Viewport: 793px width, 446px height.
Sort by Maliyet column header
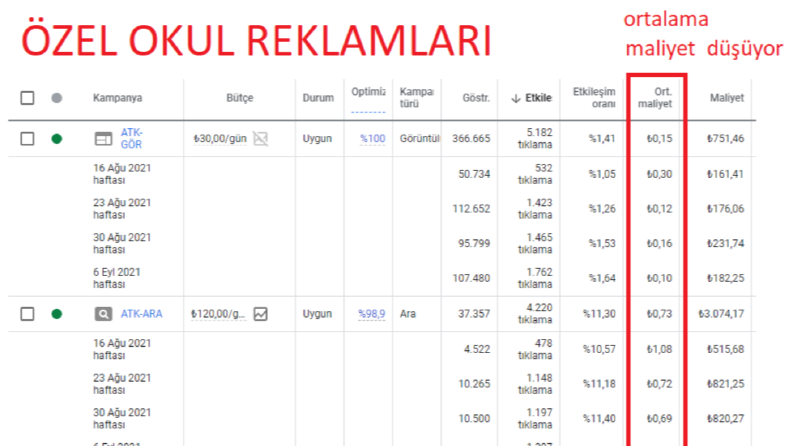point(727,98)
